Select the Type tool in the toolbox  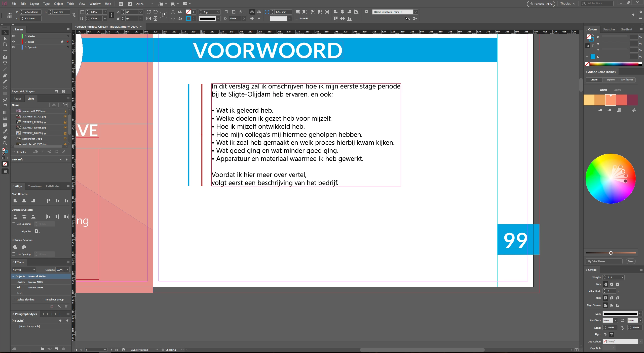click(5, 63)
